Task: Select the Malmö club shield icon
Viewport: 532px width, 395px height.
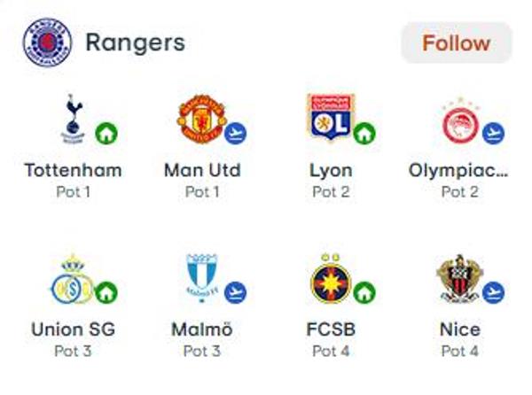Action: click(202, 278)
